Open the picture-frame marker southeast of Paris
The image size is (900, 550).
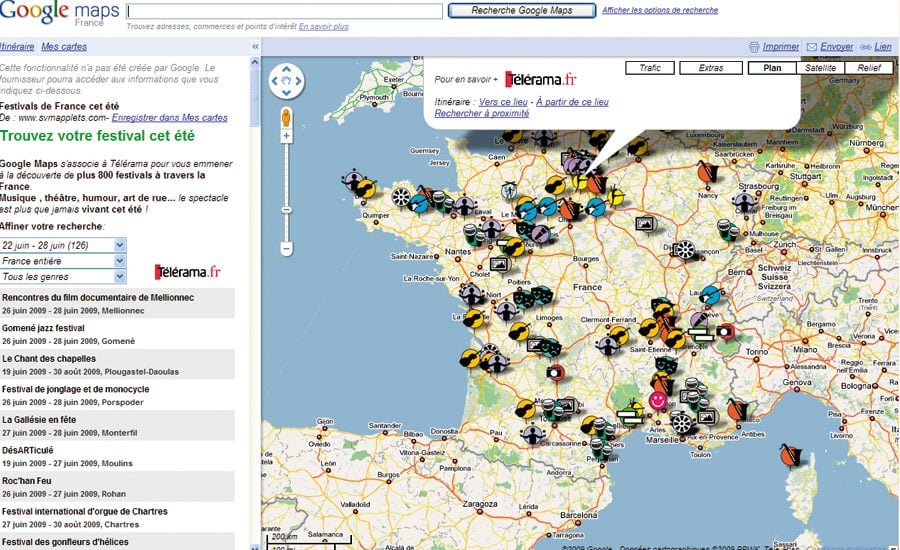coord(646,223)
